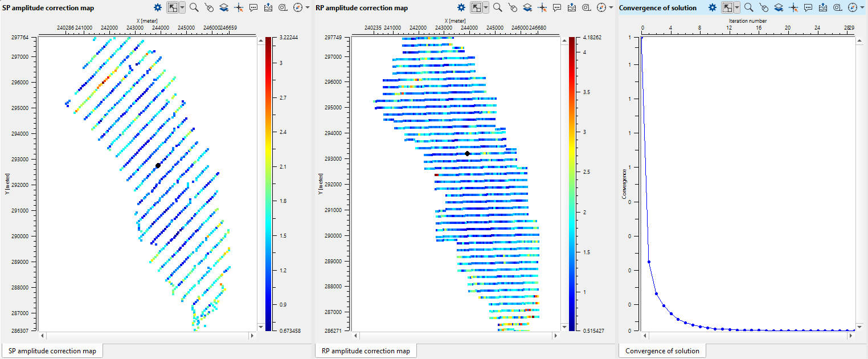868x359 pixels.
Task: Select tape measure tool in RP map toolbar
Action: pyautogui.click(x=587, y=7)
